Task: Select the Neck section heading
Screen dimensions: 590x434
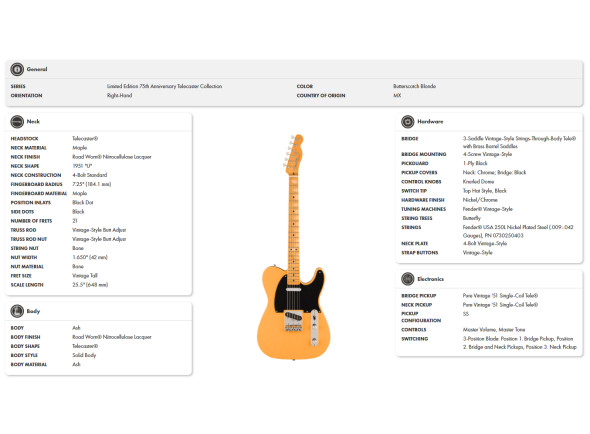Action: 33,122
